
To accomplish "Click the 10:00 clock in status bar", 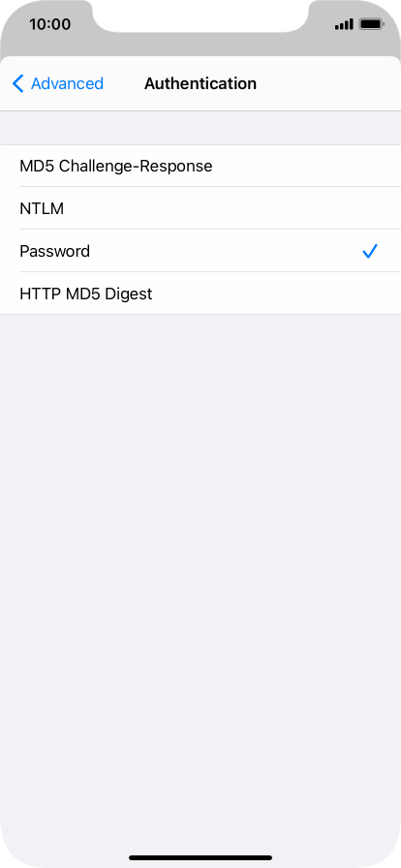I will pos(49,24).
